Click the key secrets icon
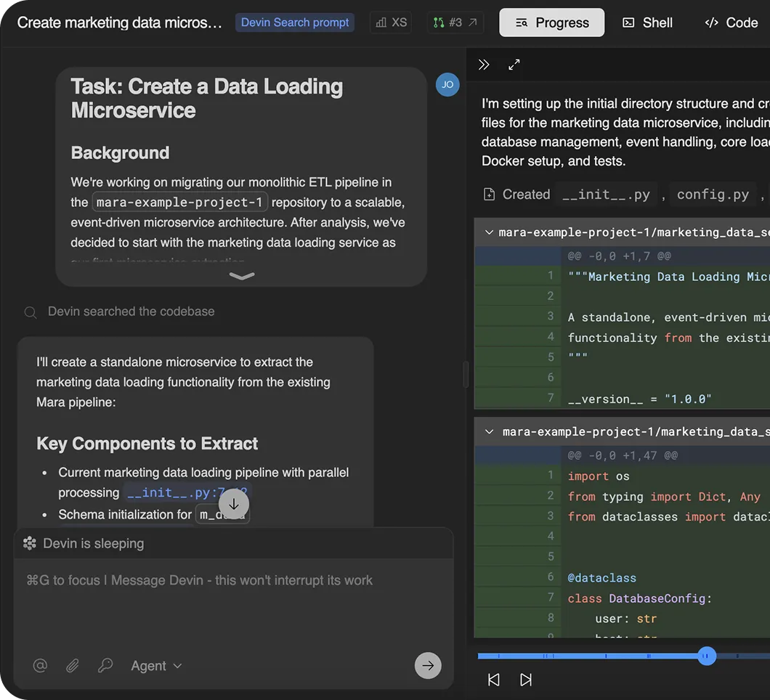This screenshot has height=700, width=770. click(x=105, y=666)
